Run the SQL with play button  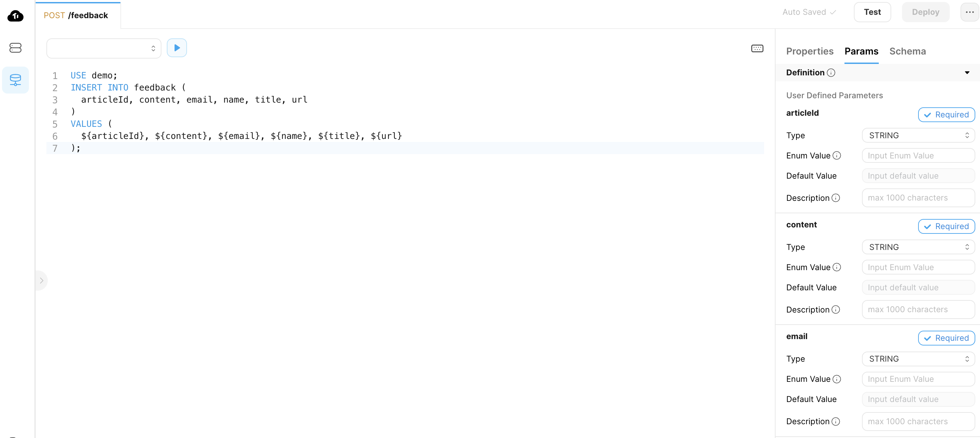(177, 48)
